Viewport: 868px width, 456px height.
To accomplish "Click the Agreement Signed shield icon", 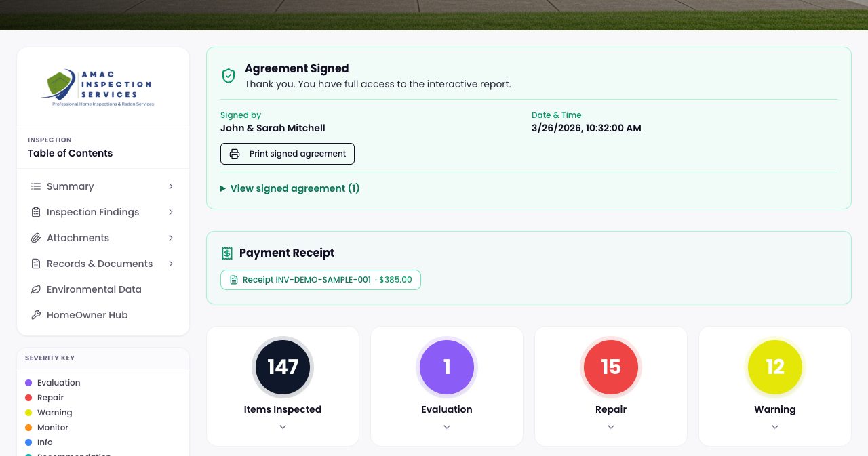I will (229, 76).
